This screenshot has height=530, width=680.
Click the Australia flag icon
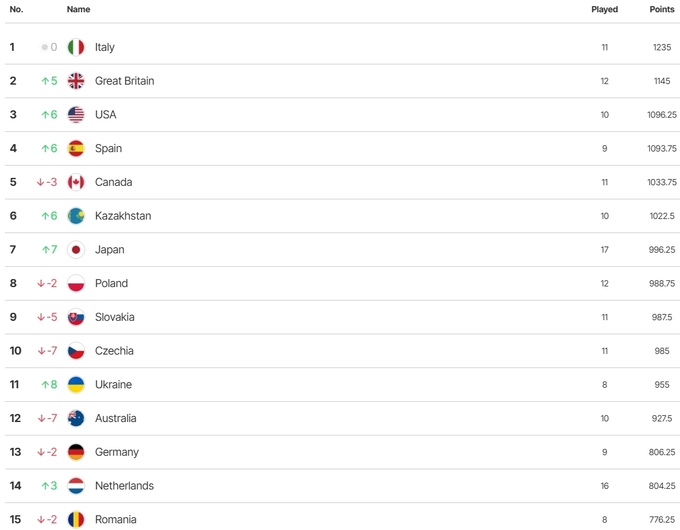coord(76,418)
